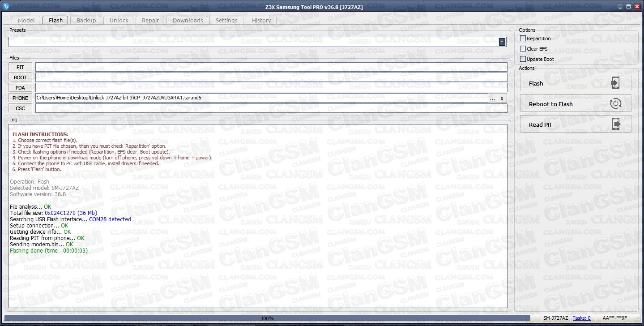Screen dimensions: 644x326
Task: Click the 100% progress bar
Action: (267, 318)
